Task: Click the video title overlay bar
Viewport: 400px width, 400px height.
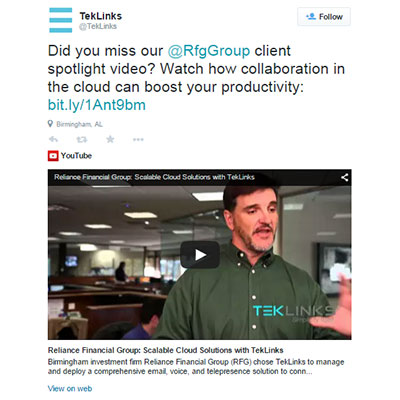Action: coord(199,177)
